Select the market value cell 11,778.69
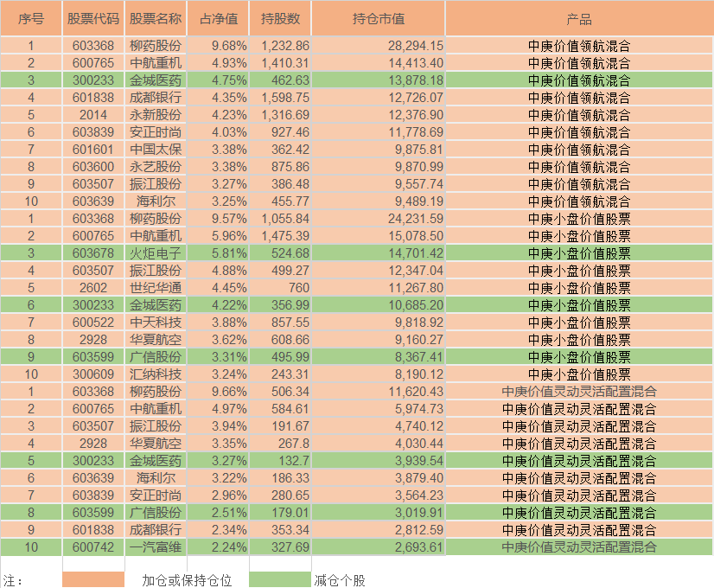The height and width of the screenshot is (588, 714). [379, 132]
